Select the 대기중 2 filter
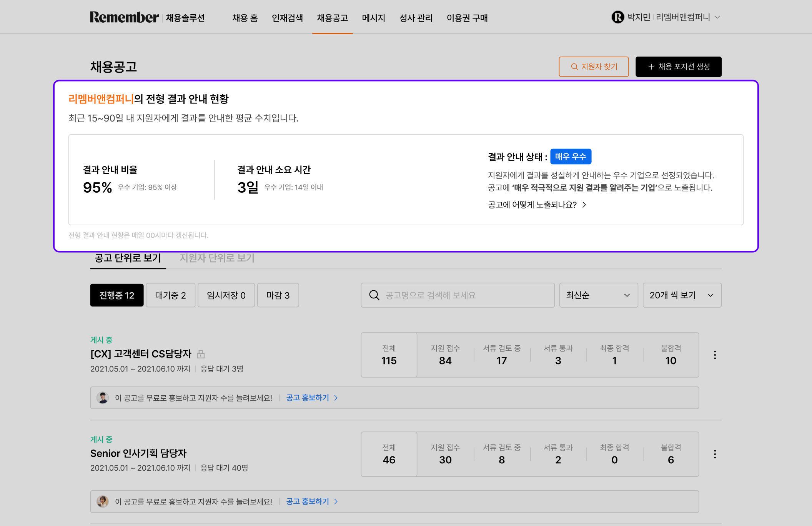 coord(170,295)
